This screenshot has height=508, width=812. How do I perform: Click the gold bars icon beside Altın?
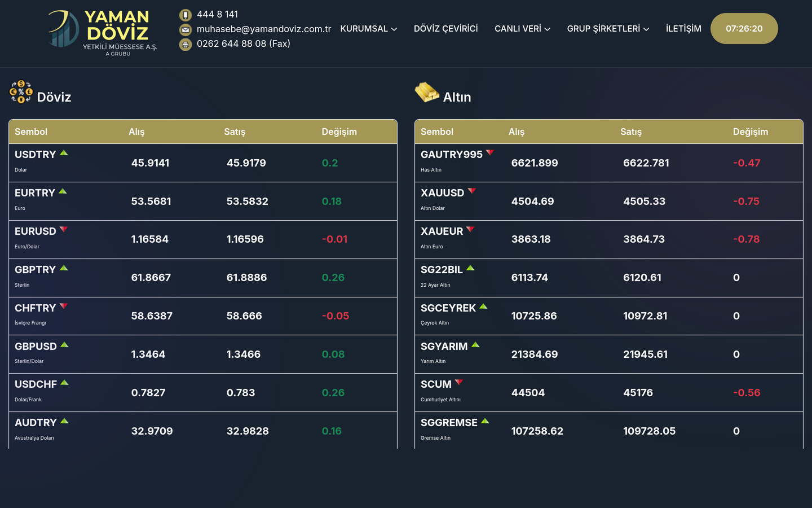coord(427,92)
